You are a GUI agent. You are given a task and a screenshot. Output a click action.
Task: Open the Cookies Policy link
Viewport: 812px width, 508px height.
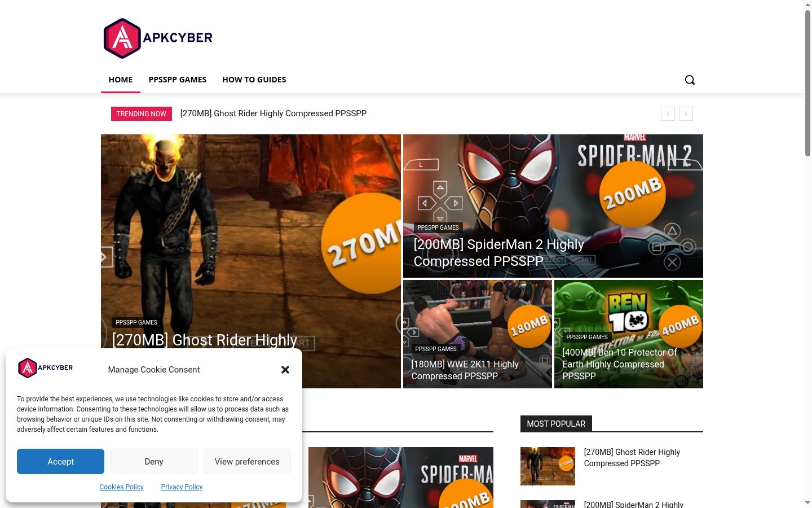click(122, 487)
